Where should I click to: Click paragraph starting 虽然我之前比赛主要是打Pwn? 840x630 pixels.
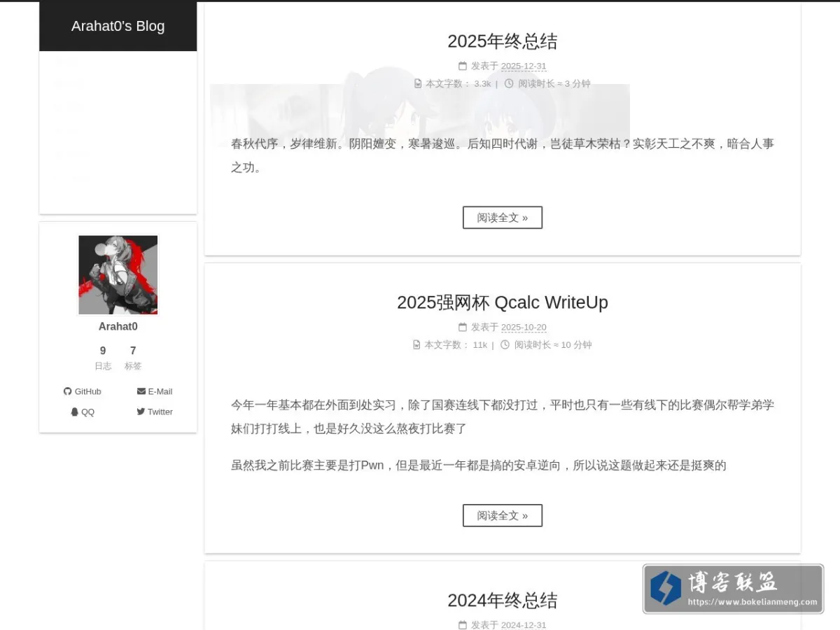pos(479,465)
